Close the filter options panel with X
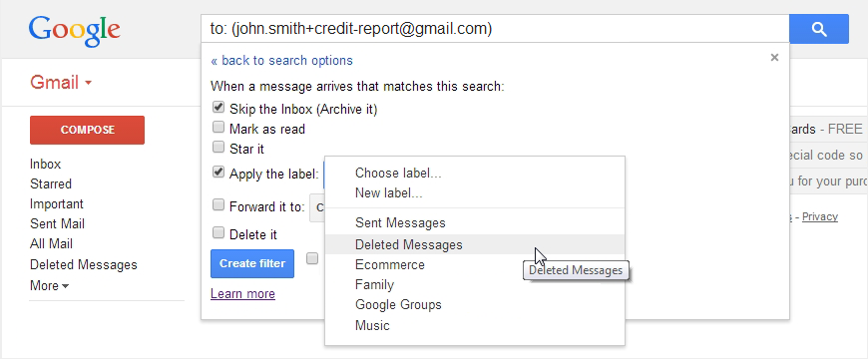The width and height of the screenshot is (868, 359). (774, 58)
